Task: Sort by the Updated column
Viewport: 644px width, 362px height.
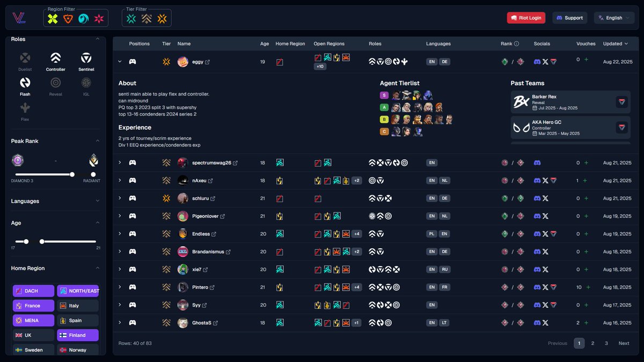Action: (616, 44)
